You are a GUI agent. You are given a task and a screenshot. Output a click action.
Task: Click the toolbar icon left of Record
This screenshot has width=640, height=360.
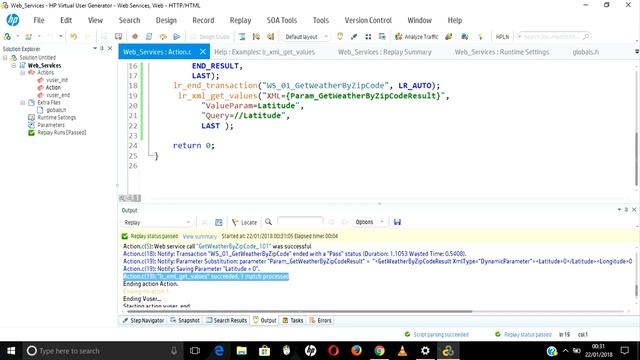pos(118,37)
